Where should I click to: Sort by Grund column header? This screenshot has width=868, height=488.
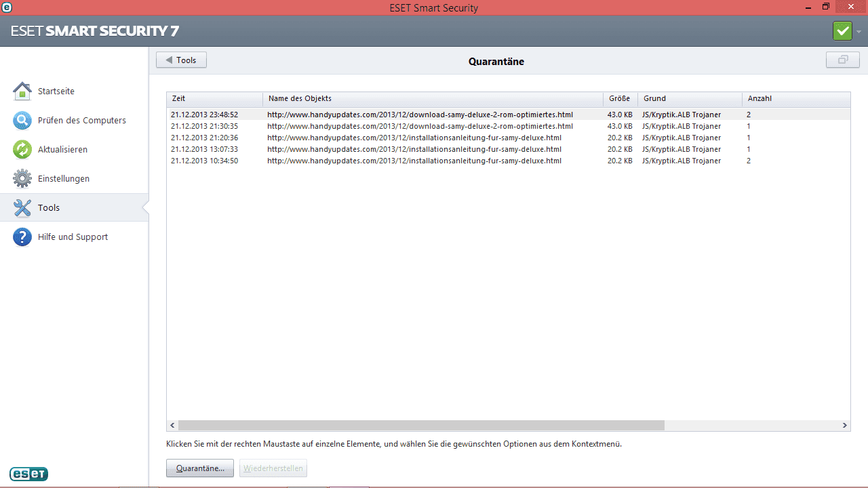pos(690,99)
